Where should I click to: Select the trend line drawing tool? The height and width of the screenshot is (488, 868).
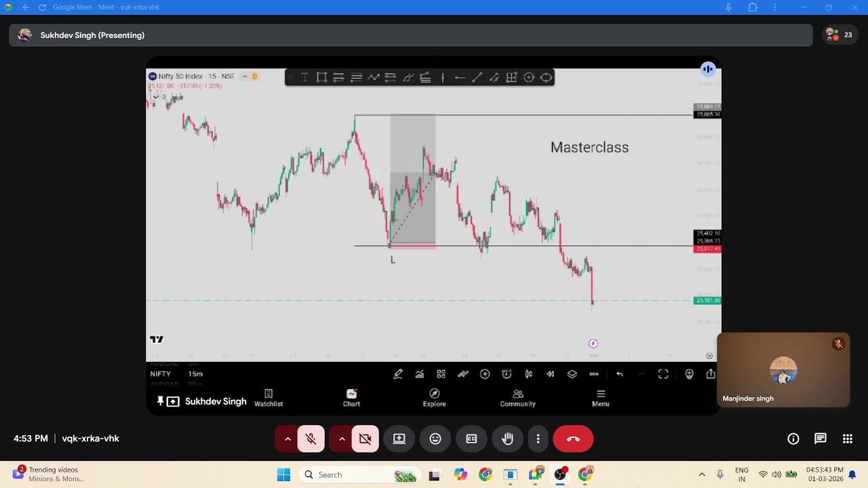pos(477,77)
